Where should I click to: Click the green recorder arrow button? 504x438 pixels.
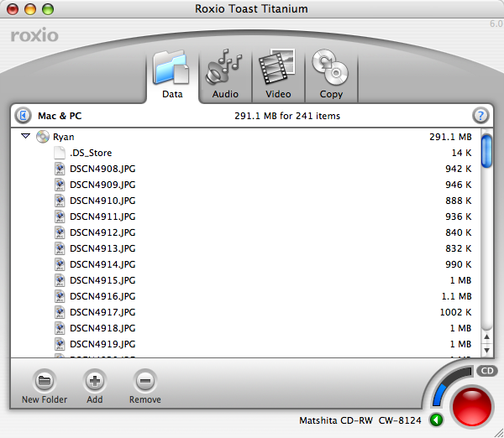pos(436,420)
